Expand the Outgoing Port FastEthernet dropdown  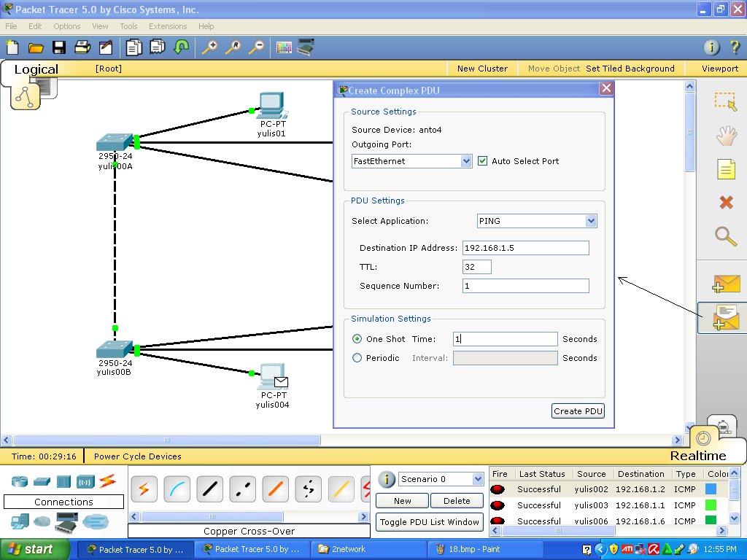point(466,161)
